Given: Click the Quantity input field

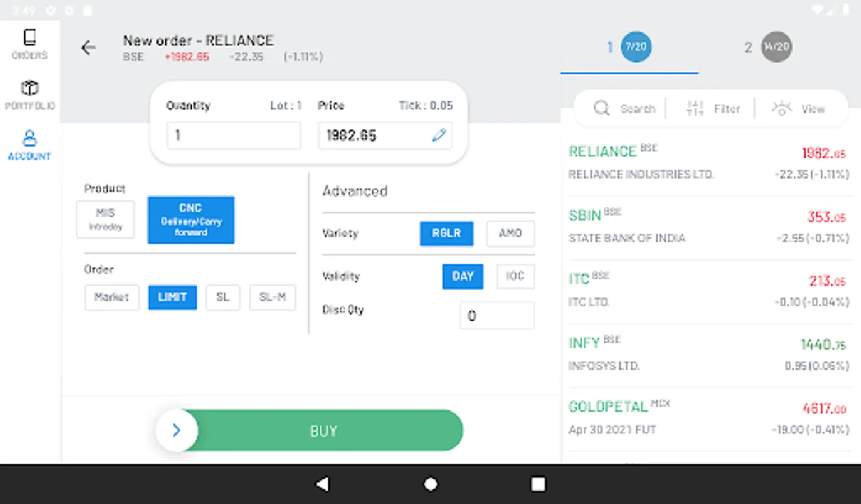Looking at the screenshot, I should coord(234,135).
